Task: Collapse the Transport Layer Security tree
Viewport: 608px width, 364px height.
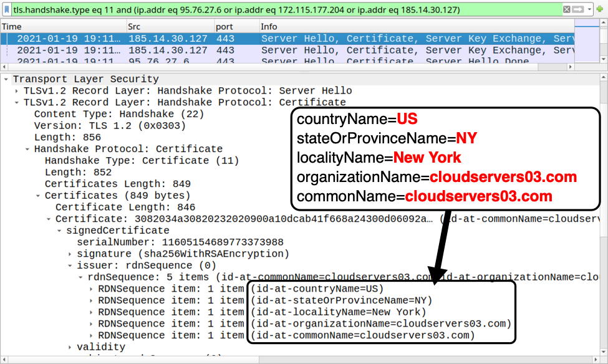Action: coord(6,80)
